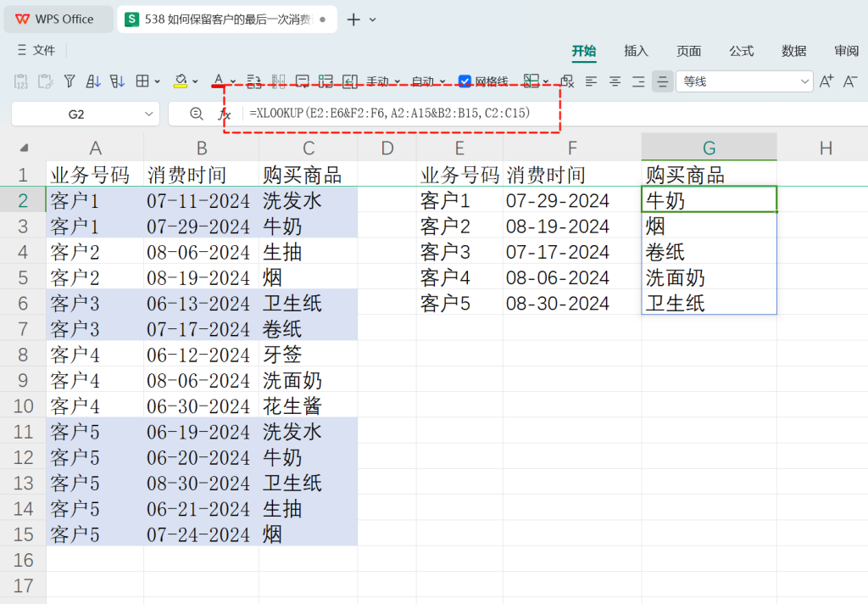
Task: Select cell B13 with 08-30-2024
Action: pyautogui.click(x=201, y=483)
